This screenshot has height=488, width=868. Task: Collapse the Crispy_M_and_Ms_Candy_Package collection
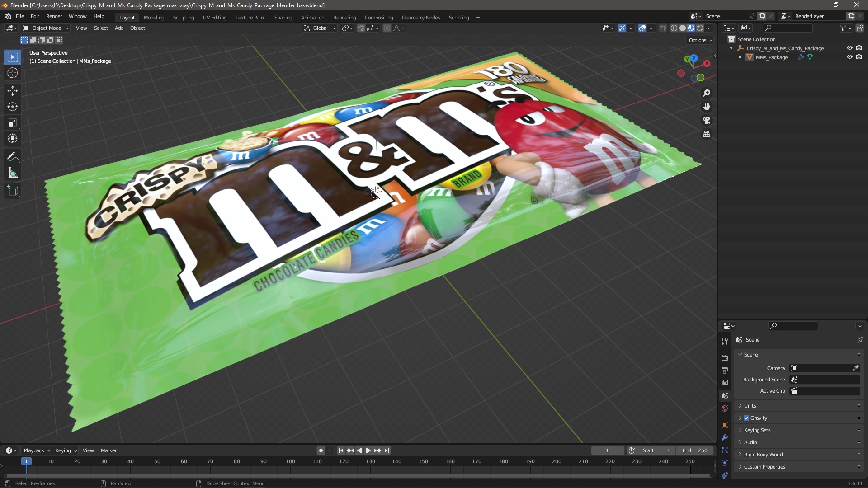click(731, 48)
